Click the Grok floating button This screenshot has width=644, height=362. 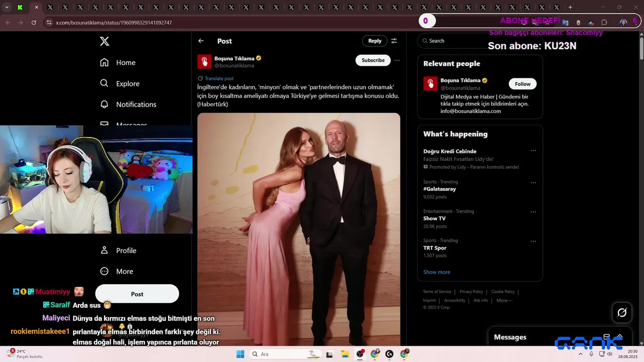coord(622,313)
